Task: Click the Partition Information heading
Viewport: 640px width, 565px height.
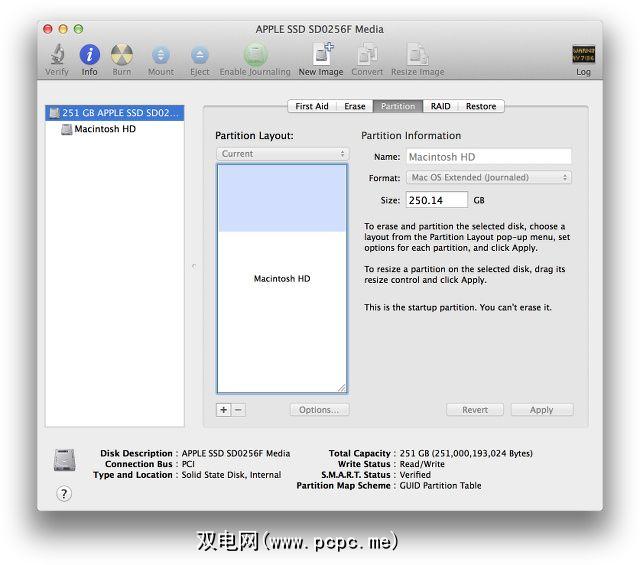Action: pos(411,136)
